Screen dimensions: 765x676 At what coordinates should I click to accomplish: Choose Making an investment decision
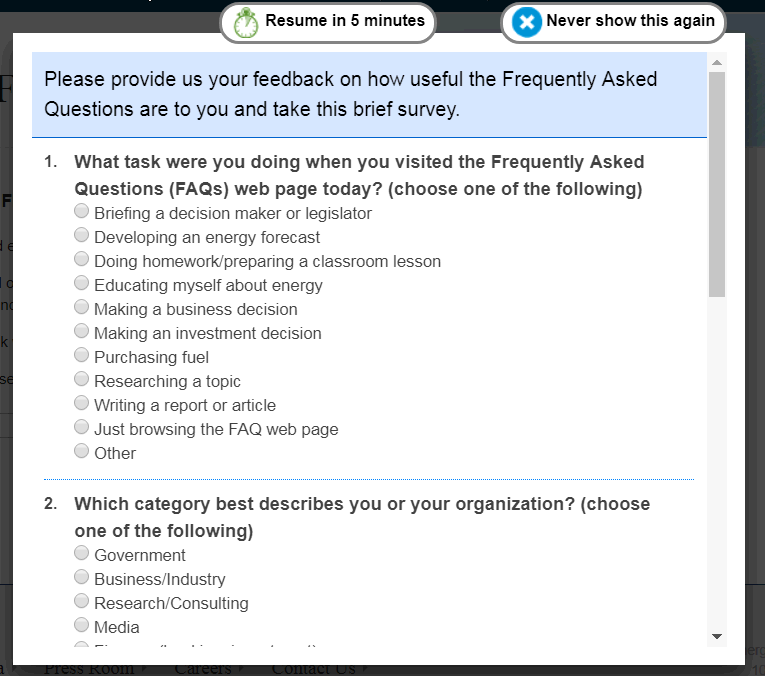click(82, 332)
